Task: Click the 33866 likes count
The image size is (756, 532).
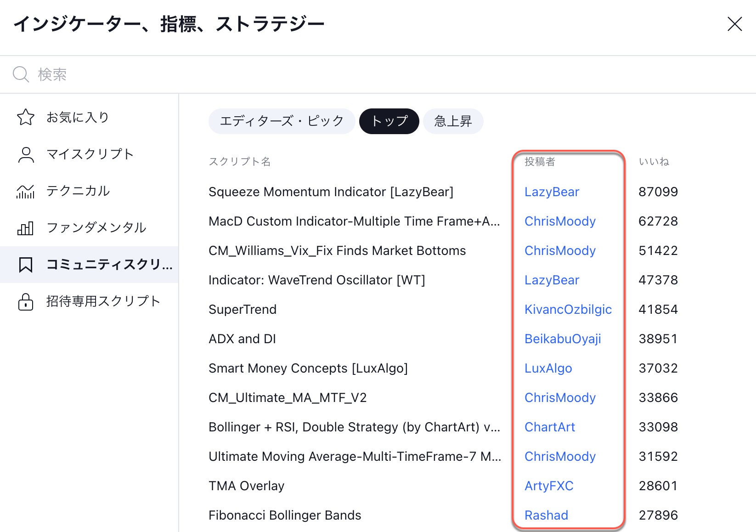Action: point(658,398)
